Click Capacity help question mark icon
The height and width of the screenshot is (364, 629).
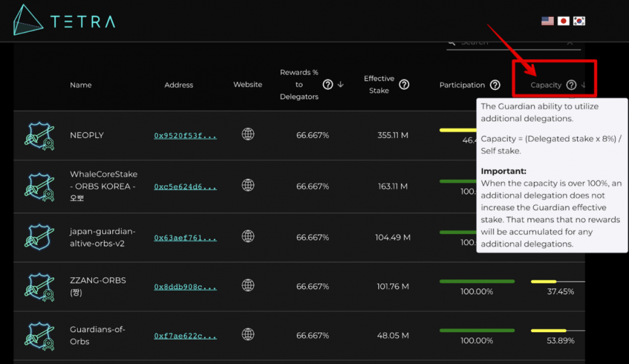click(x=571, y=85)
